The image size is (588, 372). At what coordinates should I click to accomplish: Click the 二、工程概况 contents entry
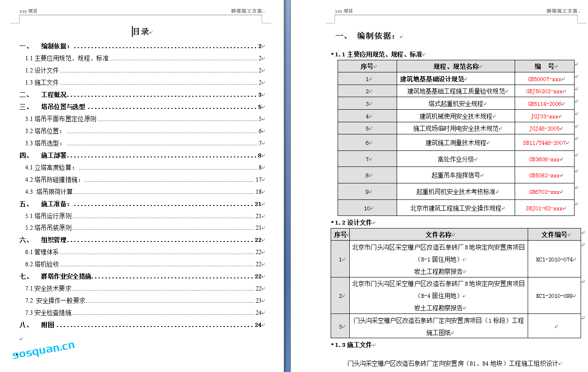pyautogui.click(x=54, y=95)
